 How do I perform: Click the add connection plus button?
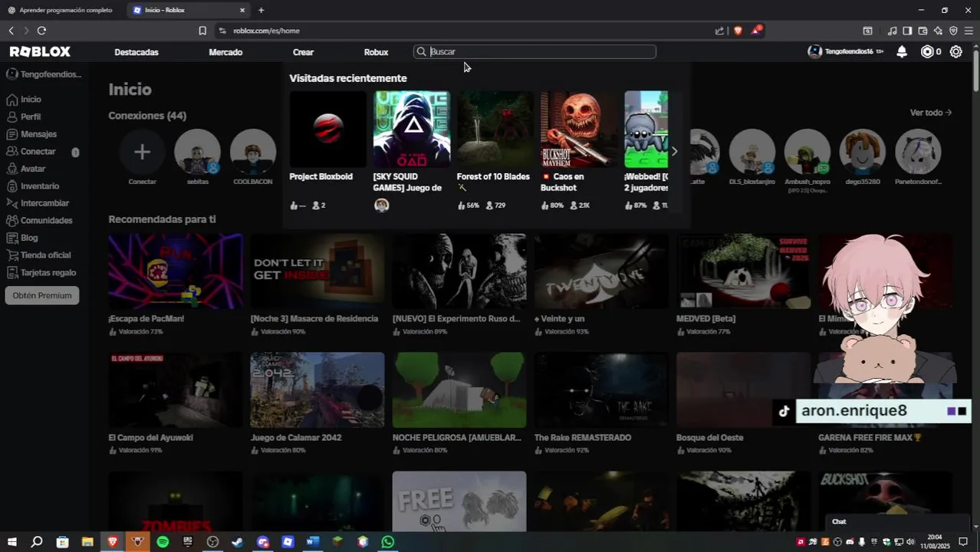pos(142,152)
